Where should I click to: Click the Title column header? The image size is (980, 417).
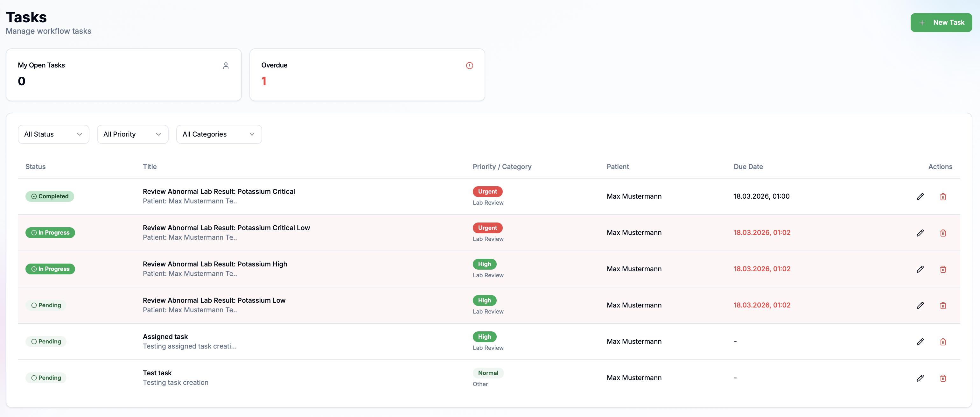click(150, 167)
